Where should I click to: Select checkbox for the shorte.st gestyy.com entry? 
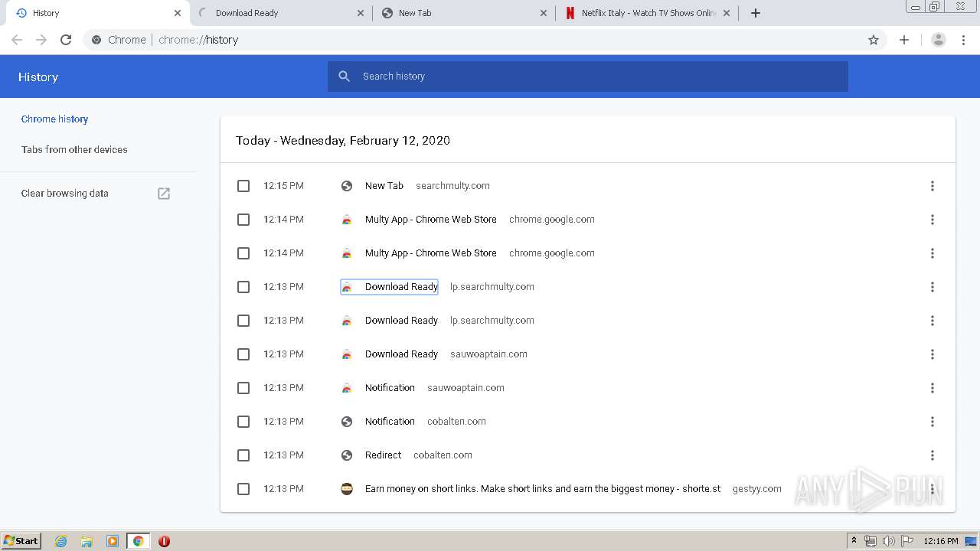[243, 489]
